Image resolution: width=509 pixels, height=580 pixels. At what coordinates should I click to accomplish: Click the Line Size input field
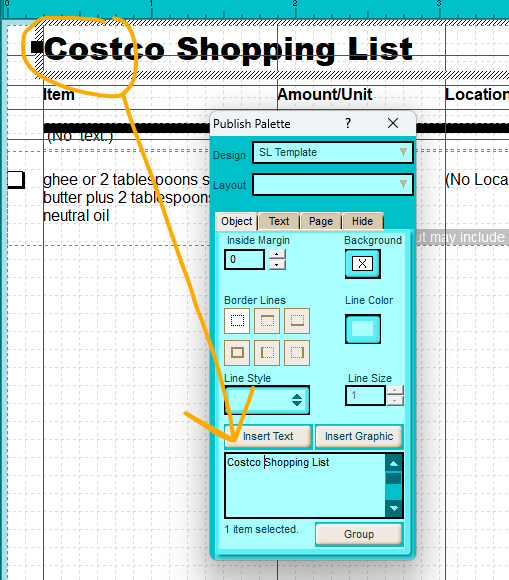pos(365,395)
